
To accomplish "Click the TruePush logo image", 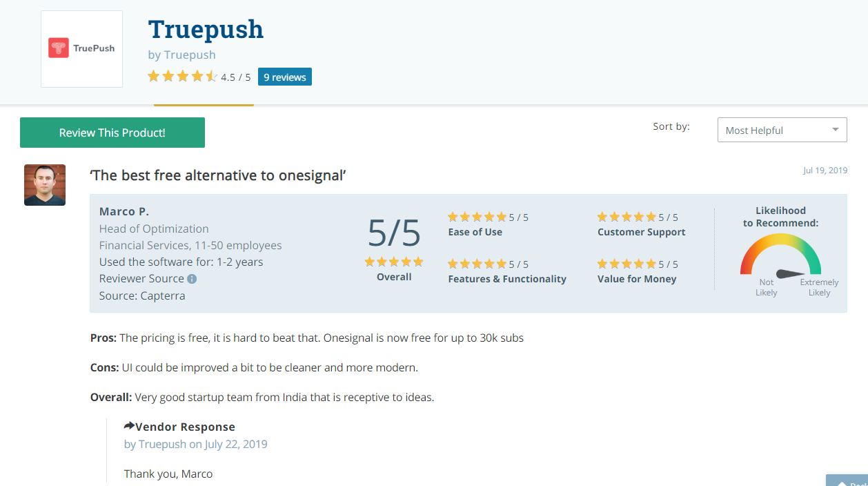I will [81, 49].
